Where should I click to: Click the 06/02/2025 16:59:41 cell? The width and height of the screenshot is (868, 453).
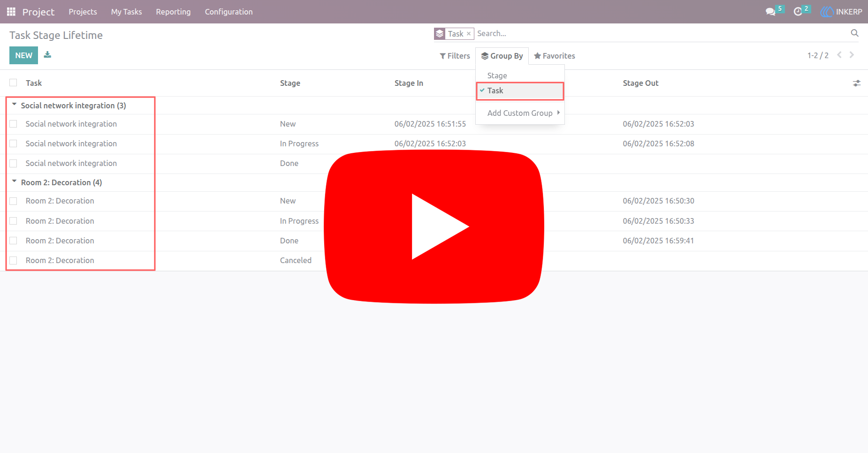(x=658, y=241)
